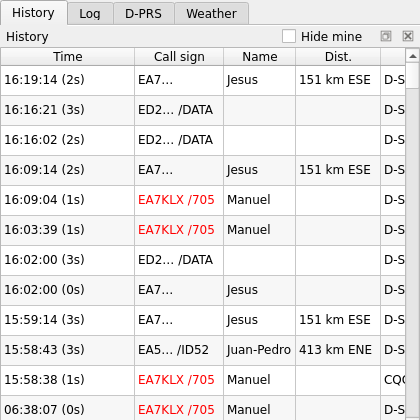Click the Juan-Pedro name cell
The image size is (420, 420).
click(x=259, y=350)
